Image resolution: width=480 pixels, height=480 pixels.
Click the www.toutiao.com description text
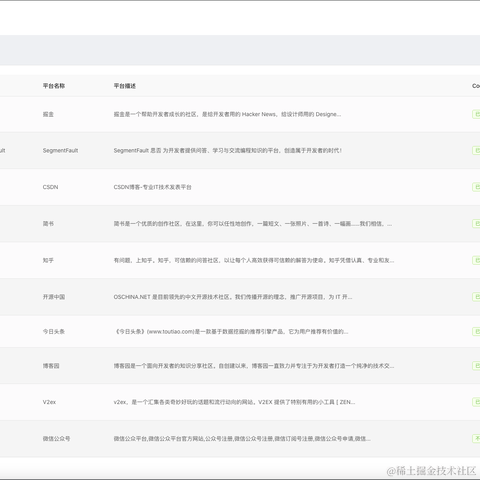pos(231,331)
